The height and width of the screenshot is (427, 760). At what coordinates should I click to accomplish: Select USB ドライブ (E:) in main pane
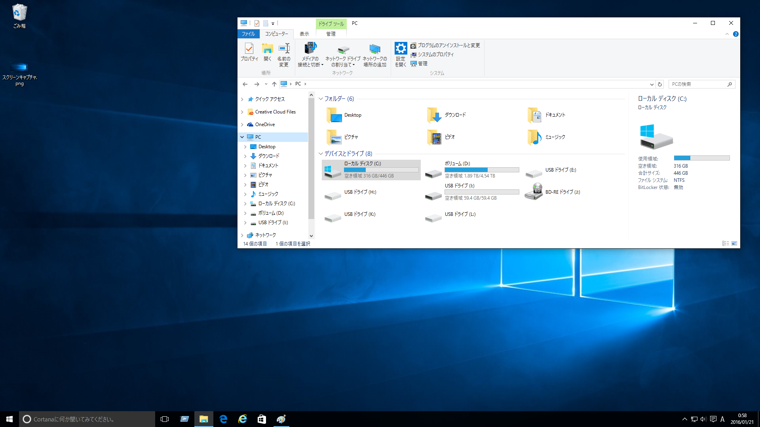(x=551, y=171)
